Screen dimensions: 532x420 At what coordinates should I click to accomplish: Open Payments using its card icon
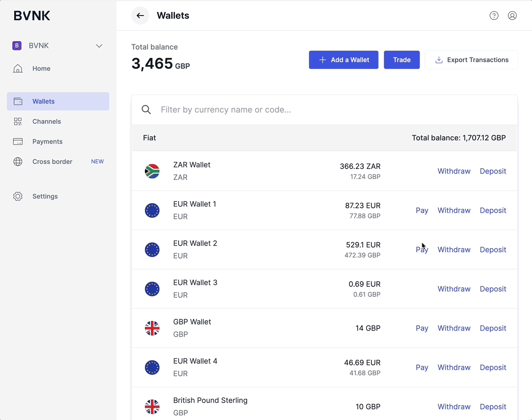pos(18,142)
